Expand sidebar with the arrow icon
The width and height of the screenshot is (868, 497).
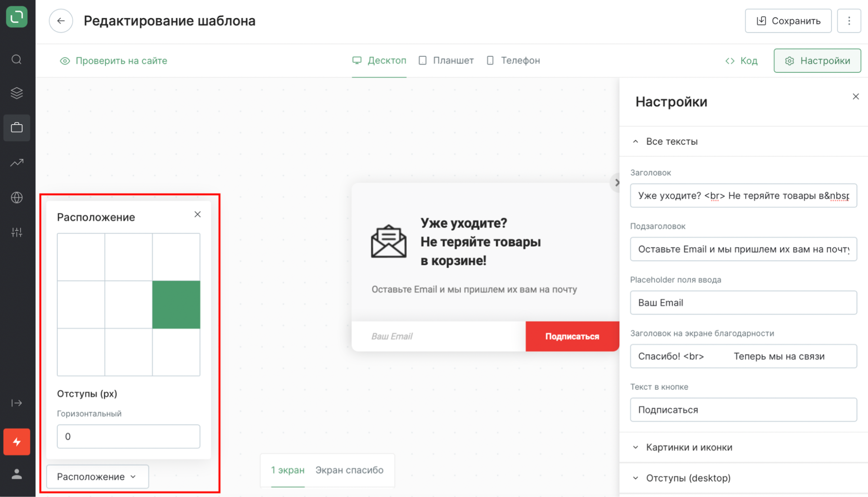[x=17, y=403]
